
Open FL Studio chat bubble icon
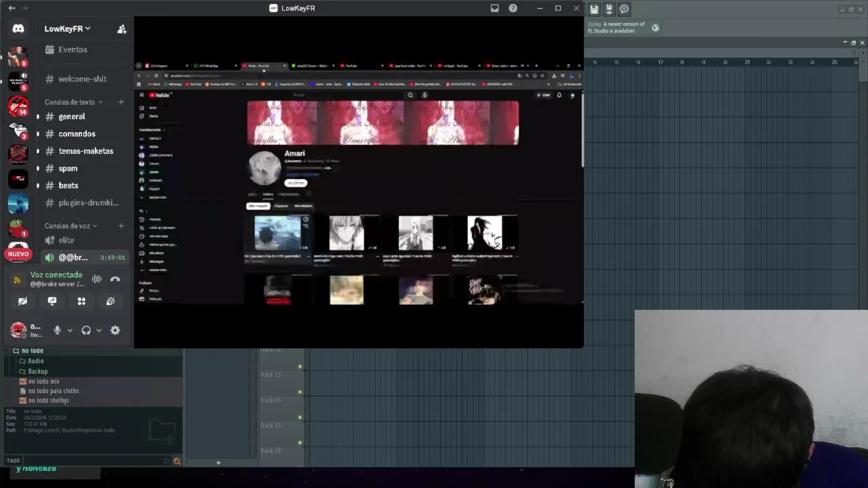pos(624,9)
